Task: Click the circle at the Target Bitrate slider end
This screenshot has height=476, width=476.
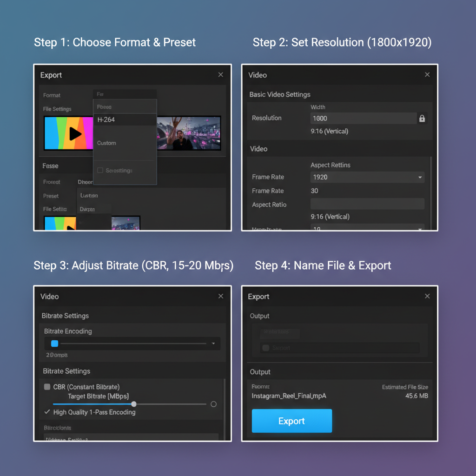Action: tap(213, 404)
